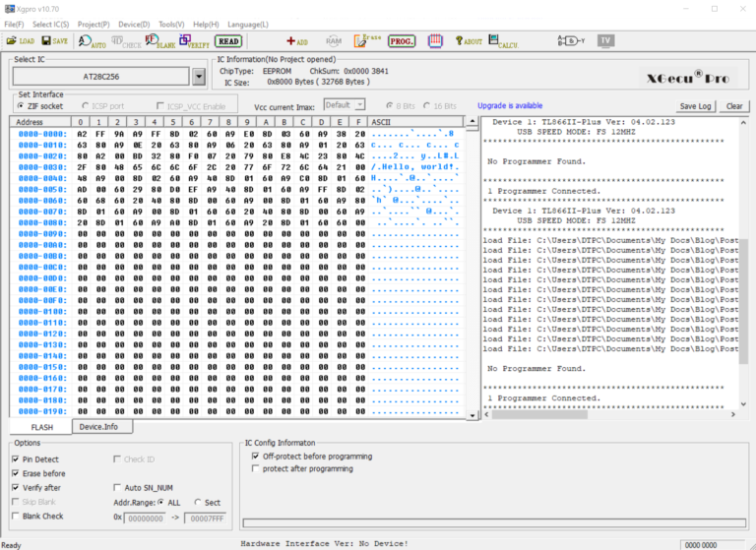Image resolution: width=756 pixels, height=550 pixels.
Task: Expand the Select IC dropdown arrow
Action: [199, 76]
